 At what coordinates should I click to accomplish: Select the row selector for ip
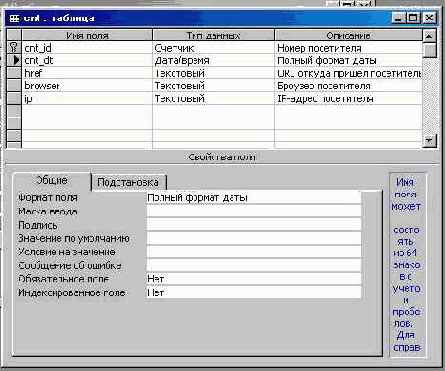coord(14,98)
